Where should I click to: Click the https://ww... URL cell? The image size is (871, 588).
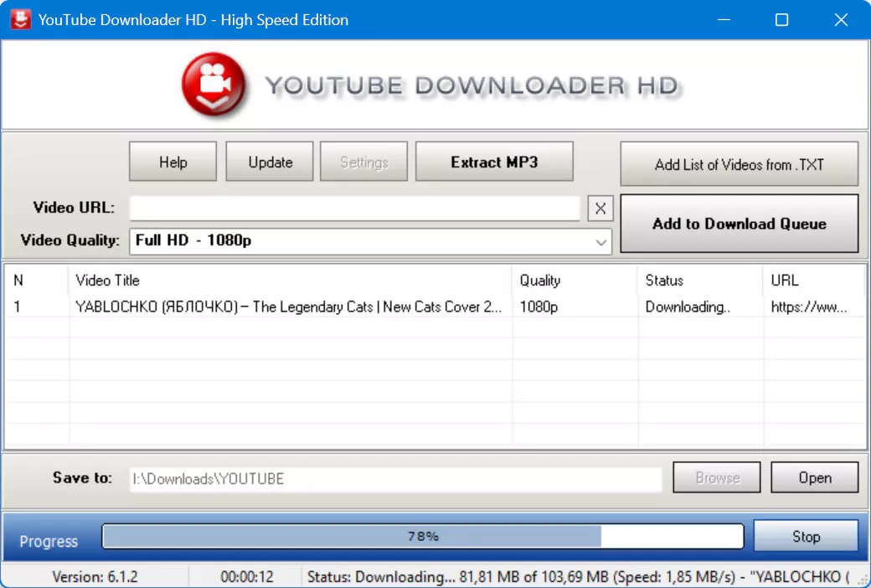[x=809, y=307]
